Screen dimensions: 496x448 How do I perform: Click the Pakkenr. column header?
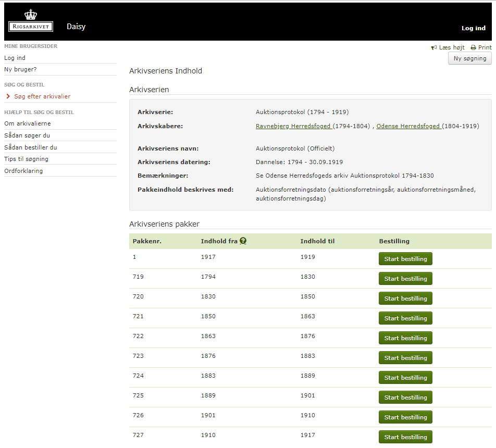tap(147, 241)
